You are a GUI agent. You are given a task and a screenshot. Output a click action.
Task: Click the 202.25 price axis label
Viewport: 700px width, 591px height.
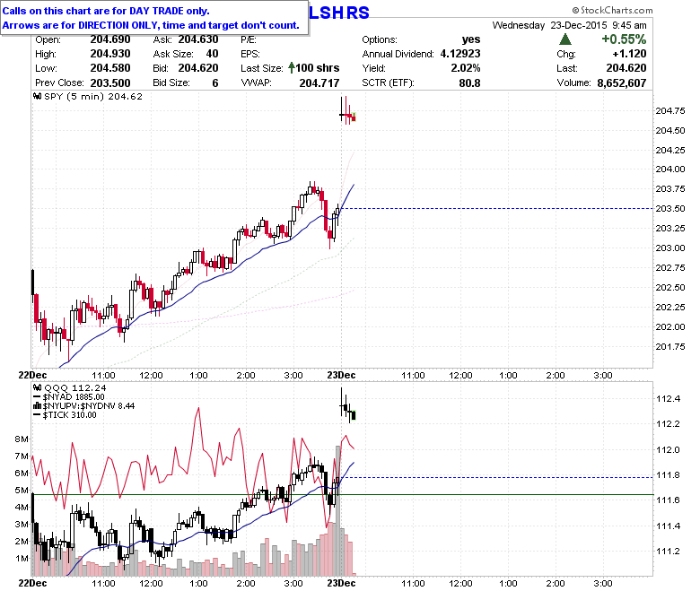click(x=670, y=307)
